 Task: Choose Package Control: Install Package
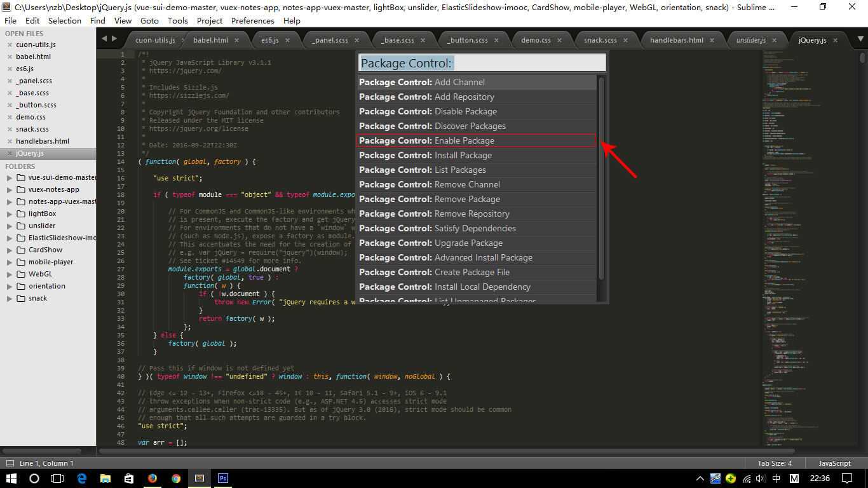(x=477, y=156)
